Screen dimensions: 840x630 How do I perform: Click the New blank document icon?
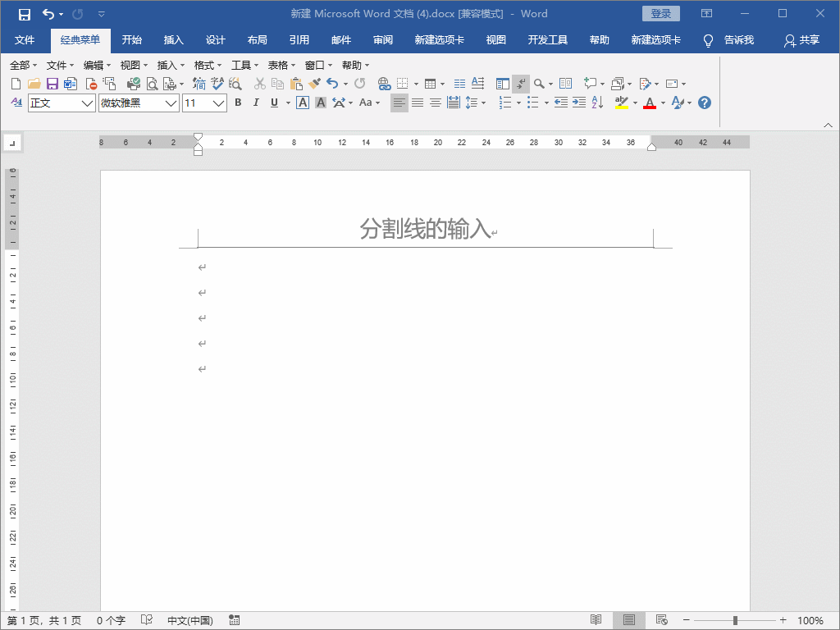point(16,84)
